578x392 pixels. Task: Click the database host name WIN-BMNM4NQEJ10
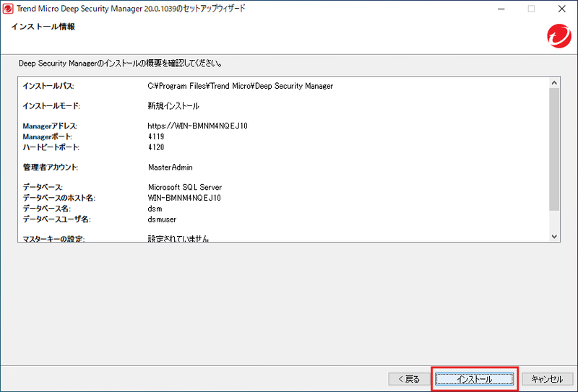(184, 198)
